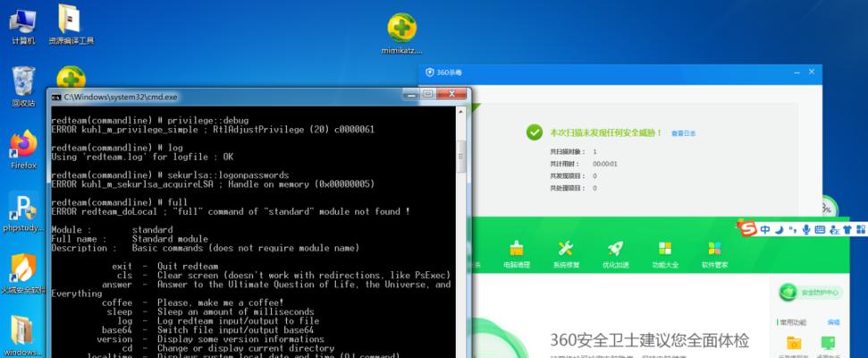
Task: Close the 360杀毒 window
Action: [x=812, y=72]
